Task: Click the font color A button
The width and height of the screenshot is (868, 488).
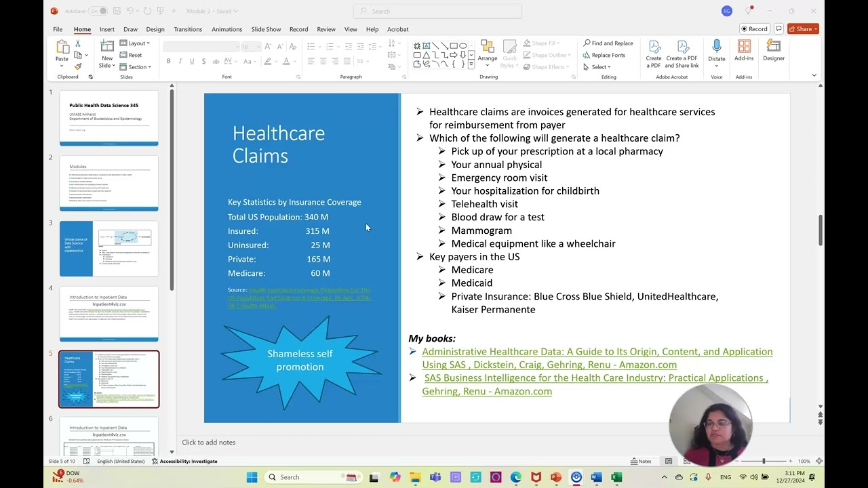Action: (x=286, y=61)
